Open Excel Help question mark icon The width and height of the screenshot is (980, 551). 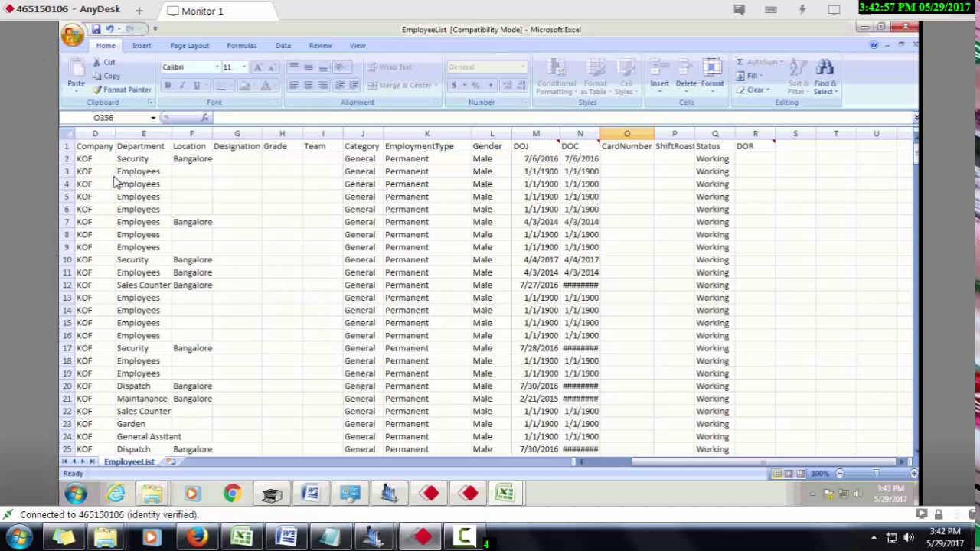pyautogui.click(x=874, y=45)
